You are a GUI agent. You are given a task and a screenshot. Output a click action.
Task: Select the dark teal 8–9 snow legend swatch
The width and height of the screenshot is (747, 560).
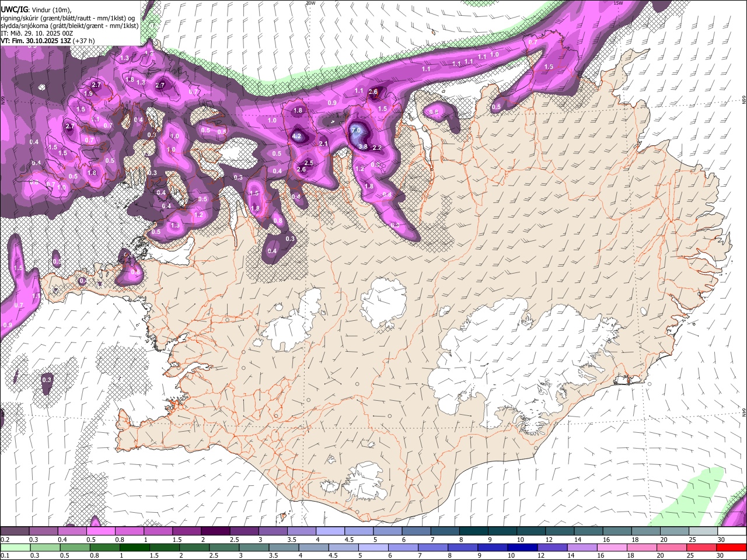[x=473, y=531]
